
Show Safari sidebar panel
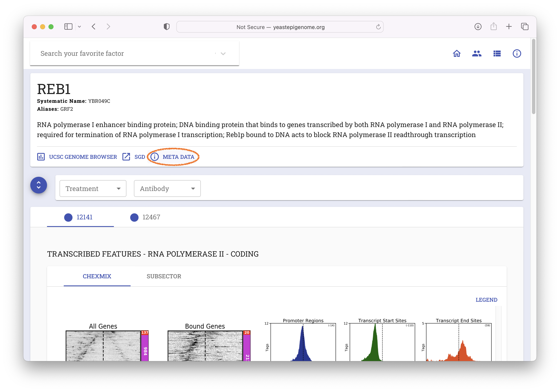coord(68,27)
